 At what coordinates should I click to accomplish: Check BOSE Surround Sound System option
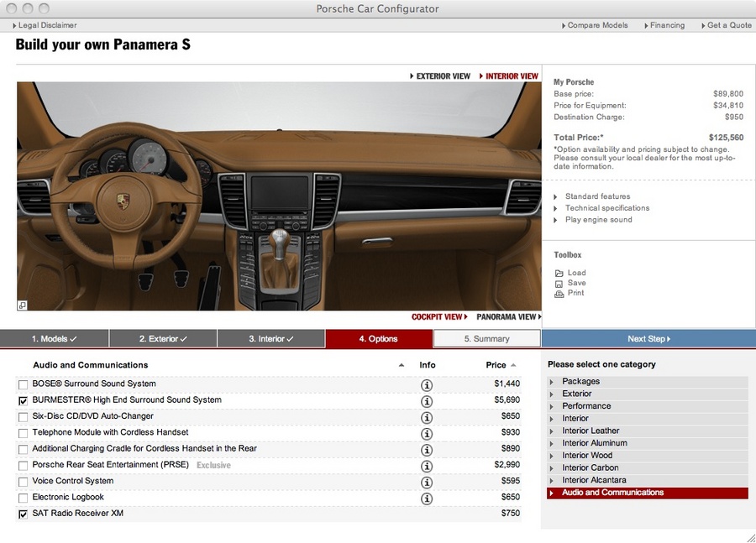(x=23, y=384)
